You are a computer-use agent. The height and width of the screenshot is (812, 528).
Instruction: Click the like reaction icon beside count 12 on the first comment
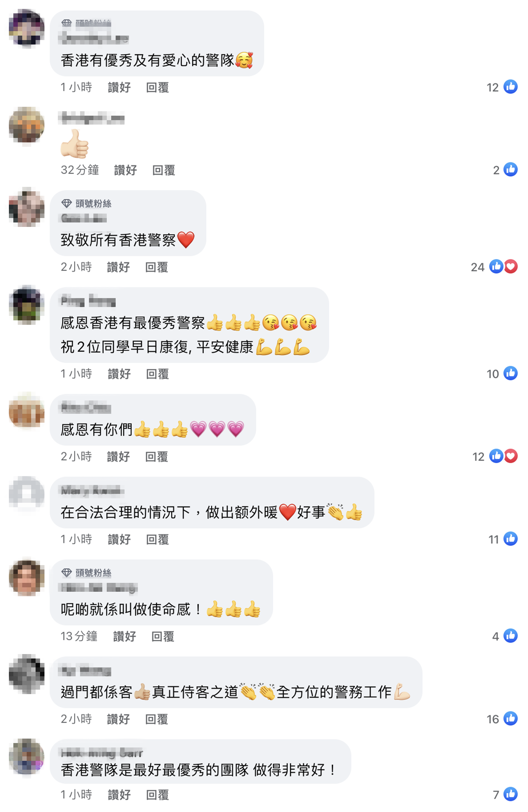click(510, 87)
